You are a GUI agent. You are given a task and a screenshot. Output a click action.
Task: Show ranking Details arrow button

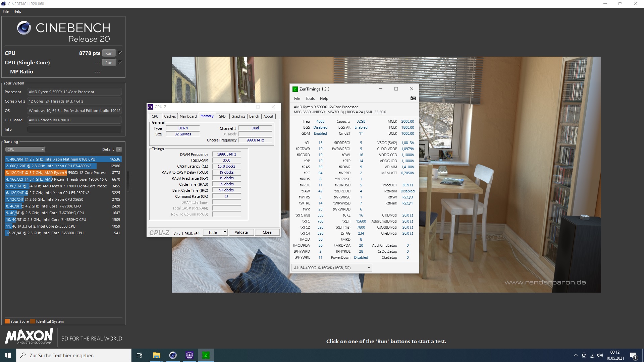119,149
